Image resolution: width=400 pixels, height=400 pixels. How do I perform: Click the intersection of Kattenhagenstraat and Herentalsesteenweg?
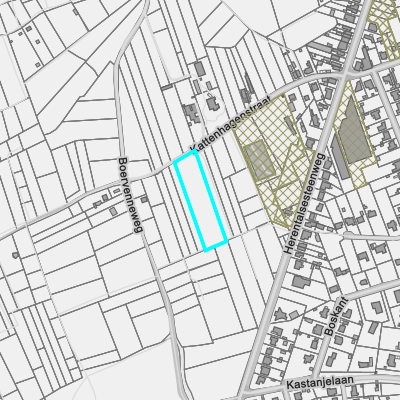click(344, 74)
